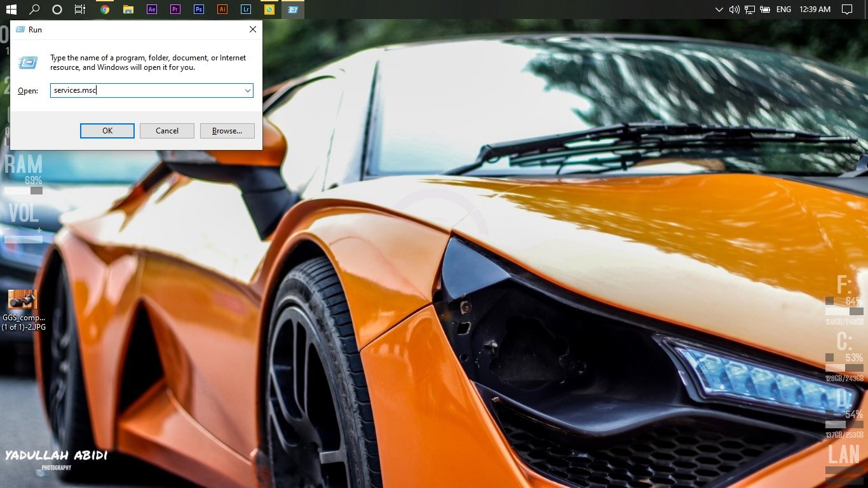The width and height of the screenshot is (868, 488).
Task: Click the Run dialog title bar icon
Action: pos(20,29)
